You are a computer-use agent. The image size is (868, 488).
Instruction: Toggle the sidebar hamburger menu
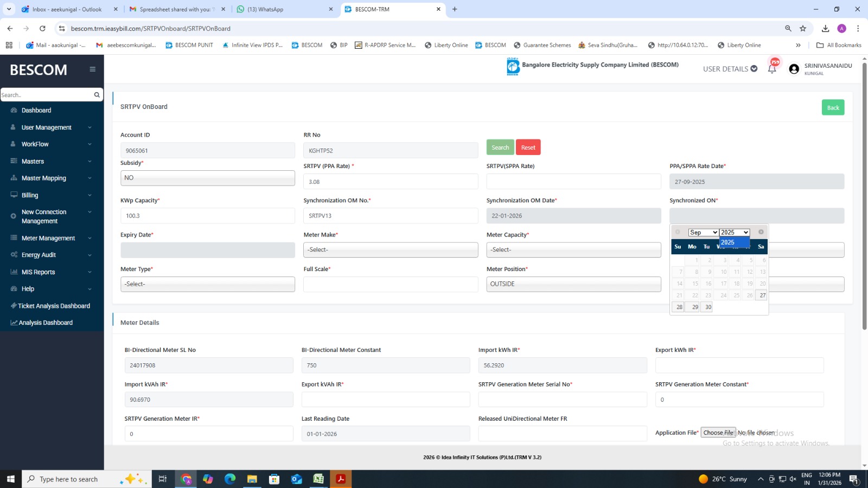(x=93, y=69)
